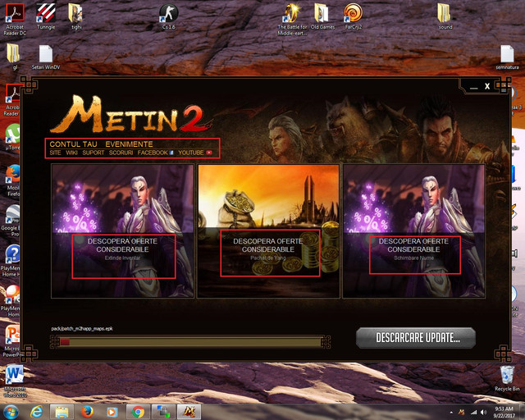The width and height of the screenshot is (525, 420).
Task: Open the SITE link
Action: [x=55, y=153]
